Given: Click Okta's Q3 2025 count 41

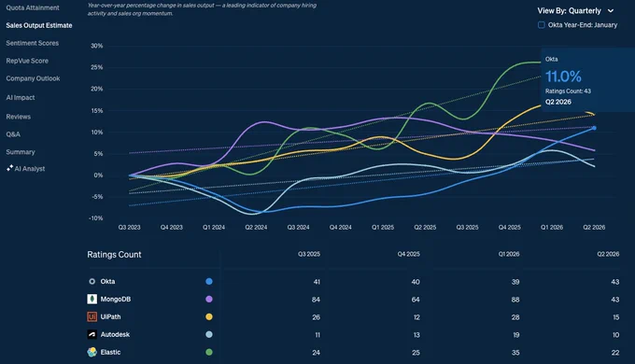Looking at the screenshot, I should [x=317, y=282].
